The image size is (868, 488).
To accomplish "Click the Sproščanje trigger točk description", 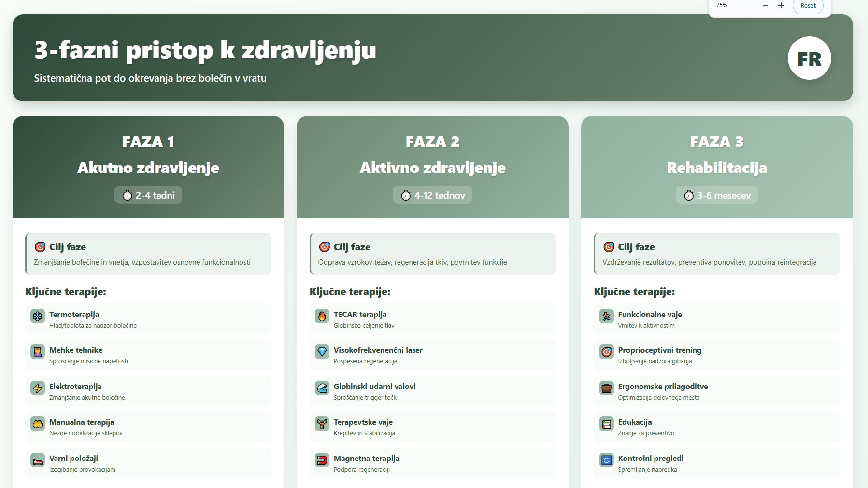I will coord(365,398).
